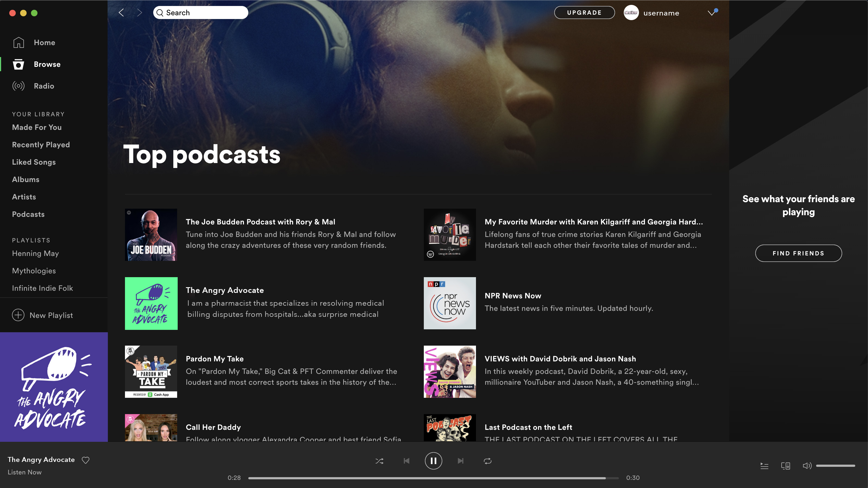Open Joe Budden Podcast cover thumbnail
Image resolution: width=868 pixels, height=488 pixels.
[x=151, y=234]
